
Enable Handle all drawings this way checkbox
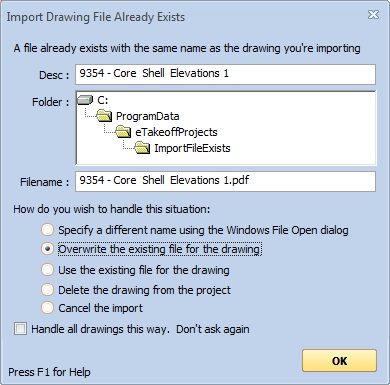[20, 329]
